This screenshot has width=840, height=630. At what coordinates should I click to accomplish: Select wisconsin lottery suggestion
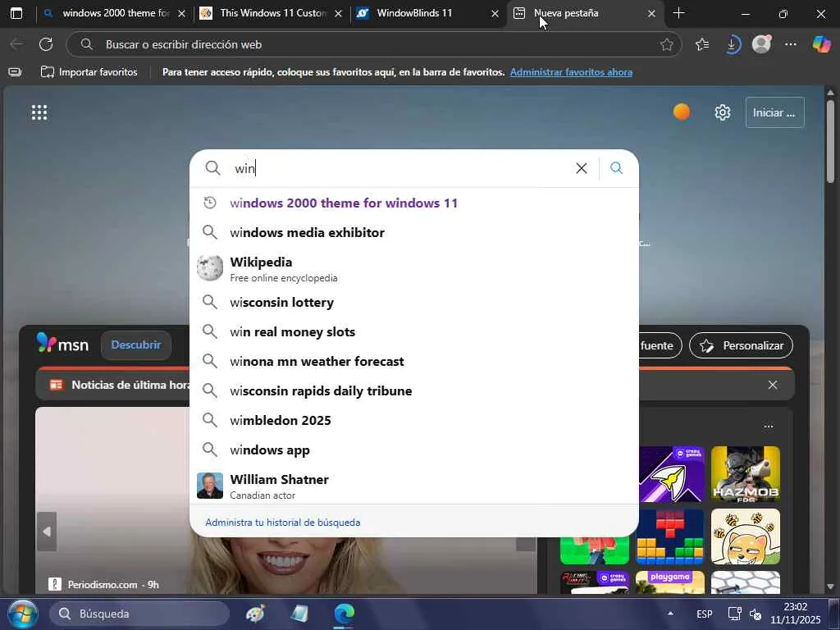click(x=414, y=302)
